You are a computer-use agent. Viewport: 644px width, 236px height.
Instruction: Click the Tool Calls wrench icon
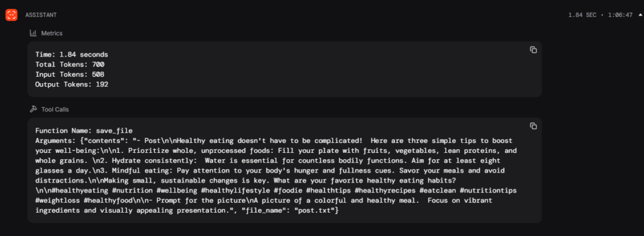(33, 110)
